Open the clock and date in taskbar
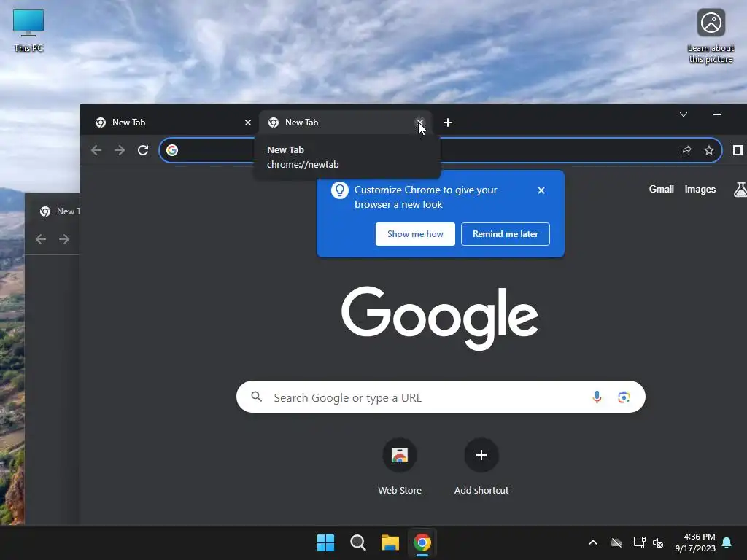This screenshot has width=747, height=560. [x=695, y=542]
